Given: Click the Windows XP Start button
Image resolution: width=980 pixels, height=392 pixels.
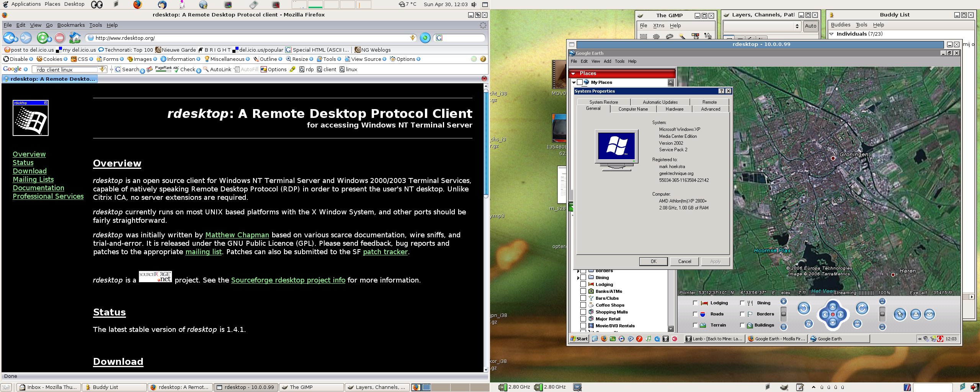Looking at the screenshot, I should (x=579, y=338).
